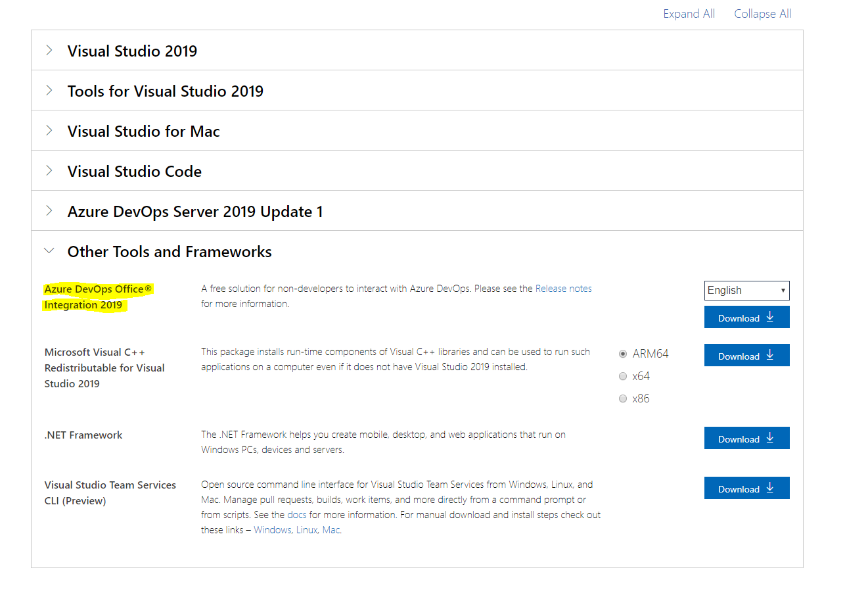
Task: Click the chevron beside Azure DevOps Server 2019 Update 1
Action: coord(49,211)
